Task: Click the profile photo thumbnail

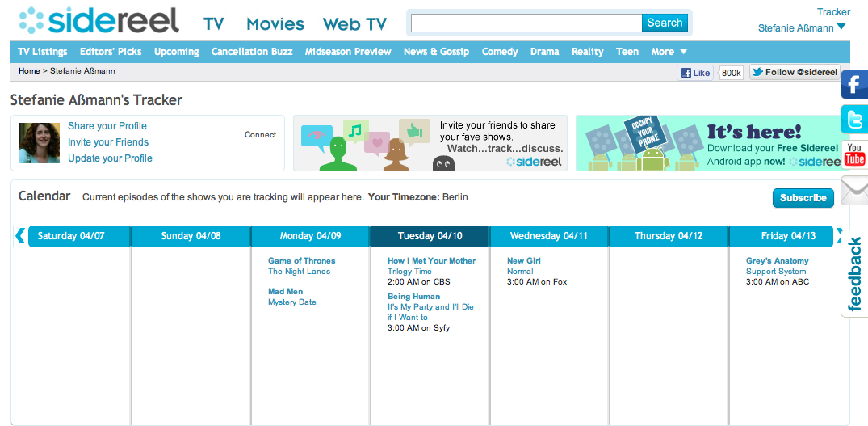Action: point(40,143)
